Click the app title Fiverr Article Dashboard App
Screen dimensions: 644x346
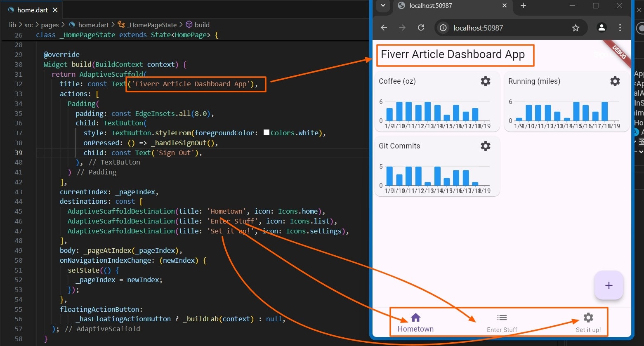tap(453, 54)
